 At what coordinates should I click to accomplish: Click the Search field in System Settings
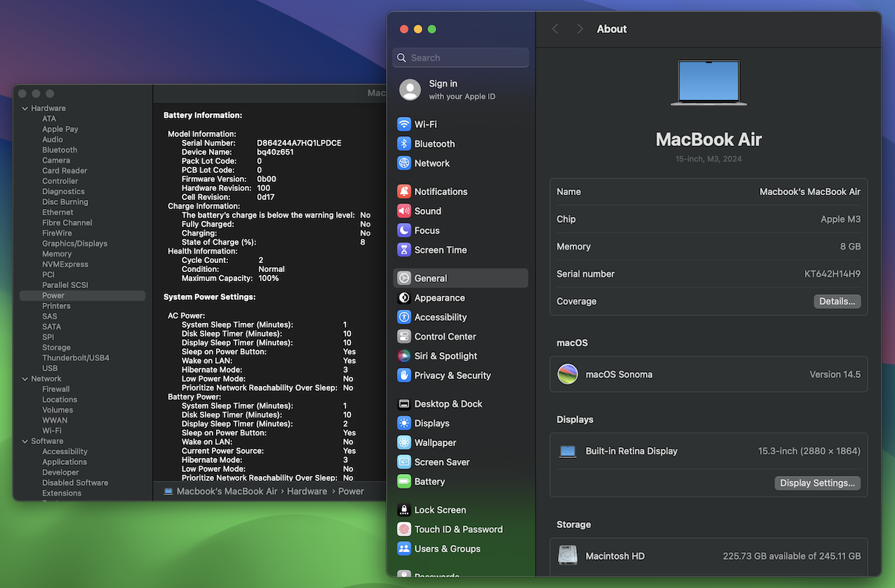[461, 57]
